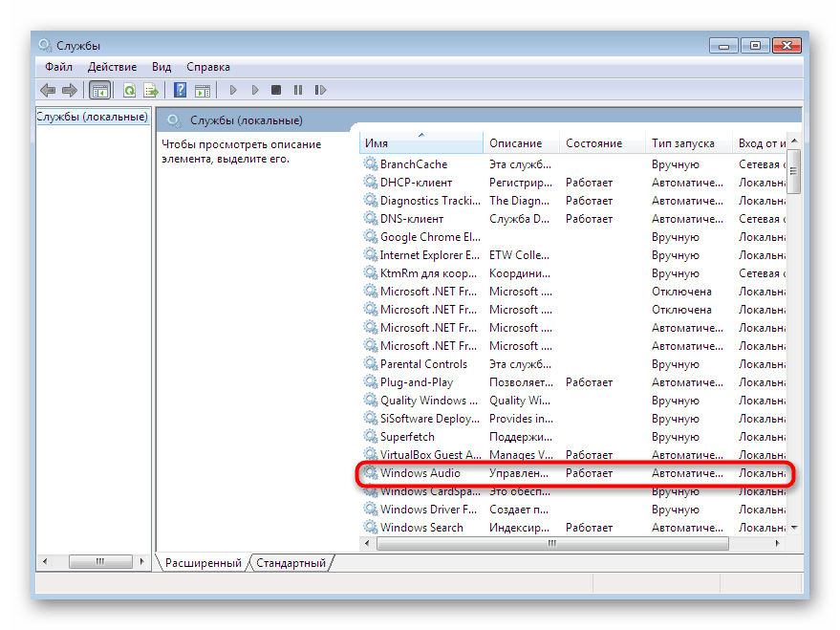
Task: Select the Windows Search service row
Action: (573, 527)
